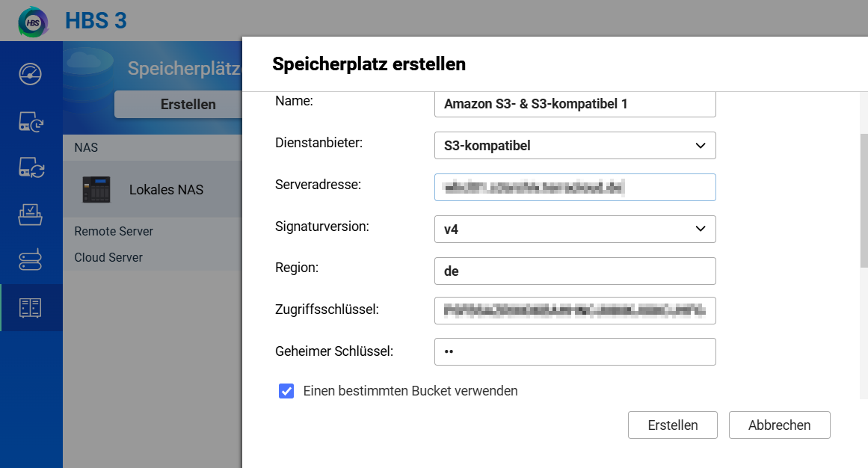Click the Erstellen button in dialog
This screenshot has width=868, height=468.
point(673,425)
